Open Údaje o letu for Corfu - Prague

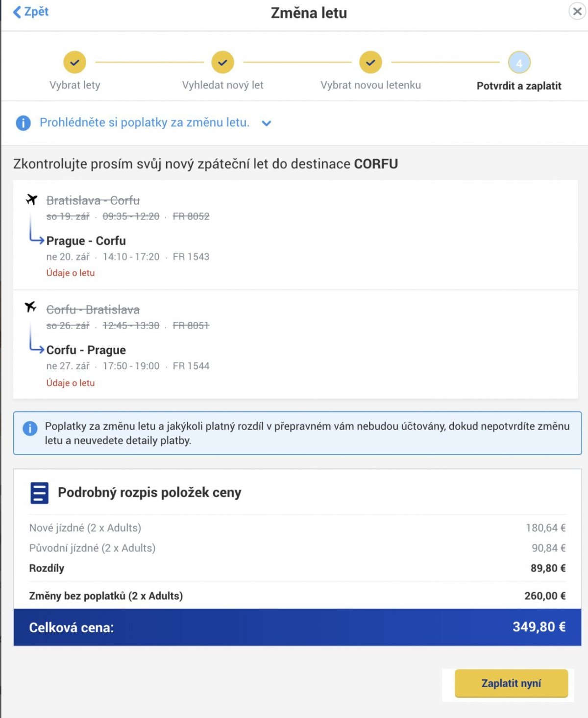click(x=71, y=383)
